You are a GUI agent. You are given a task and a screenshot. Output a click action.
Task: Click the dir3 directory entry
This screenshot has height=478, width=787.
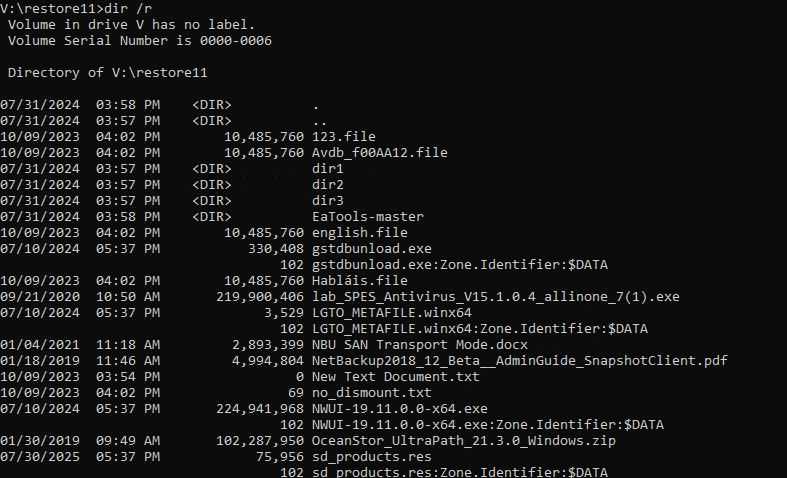point(328,201)
